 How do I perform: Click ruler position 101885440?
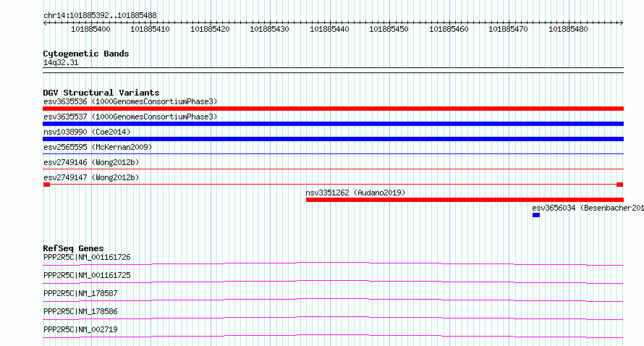point(329,29)
